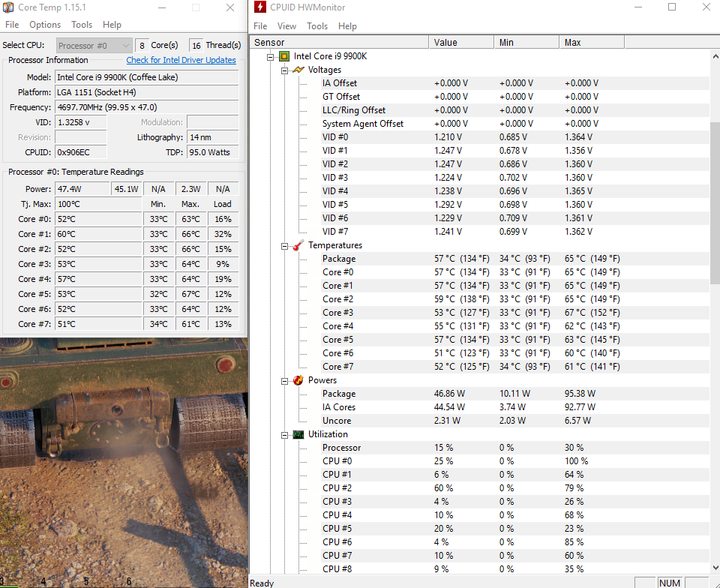Click the Tj. Max 100°C value
This screenshot has height=588, width=720.
pyautogui.click(x=99, y=204)
